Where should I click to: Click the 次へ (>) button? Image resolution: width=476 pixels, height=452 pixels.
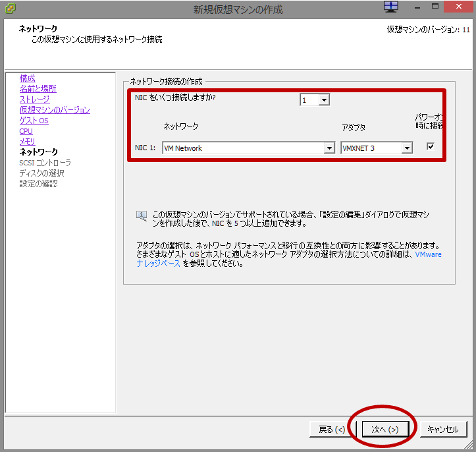coord(385,429)
